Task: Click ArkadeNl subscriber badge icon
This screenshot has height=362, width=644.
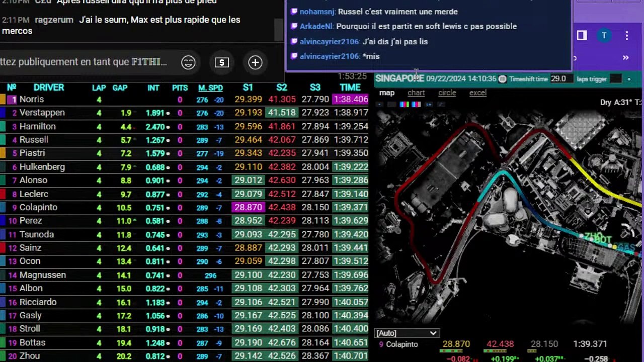Action: point(294,26)
